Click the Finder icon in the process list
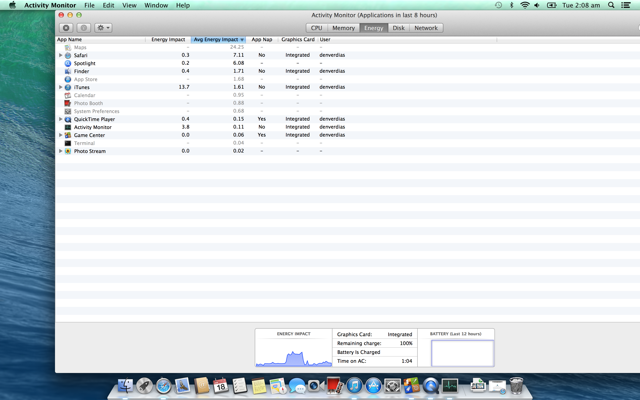The height and width of the screenshot is (400, 640). click(x=68, y=71)
